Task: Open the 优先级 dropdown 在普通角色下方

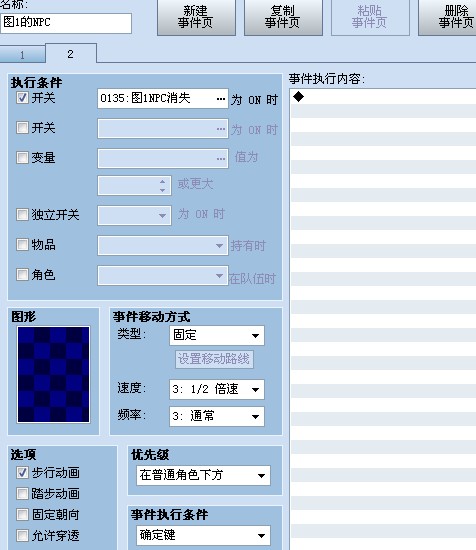Action: coord(203,476)
